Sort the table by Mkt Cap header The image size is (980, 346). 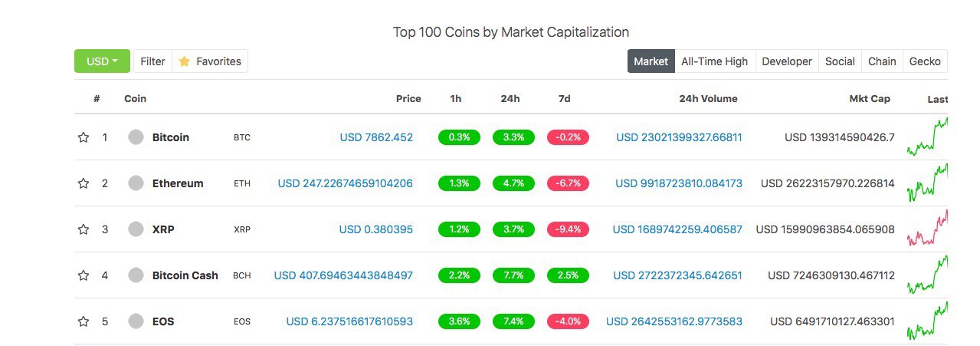click(870, 99)
